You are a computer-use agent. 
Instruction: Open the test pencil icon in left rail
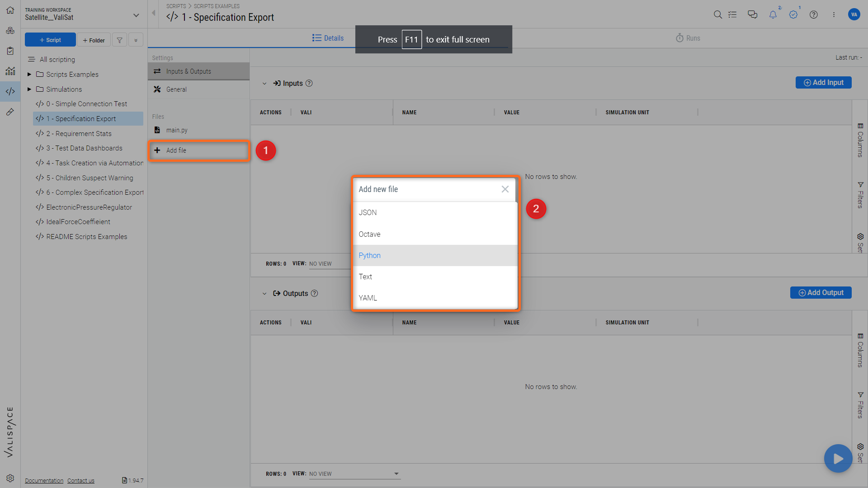(10, 112)
